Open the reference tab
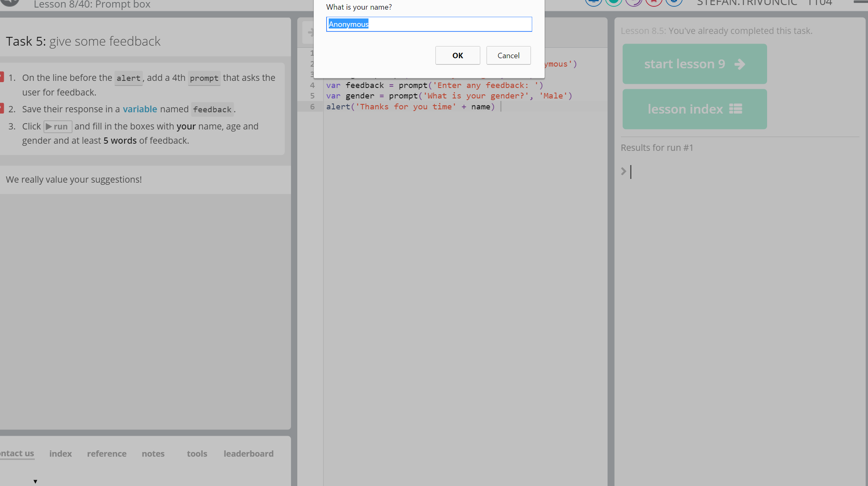 click(107, 453)
